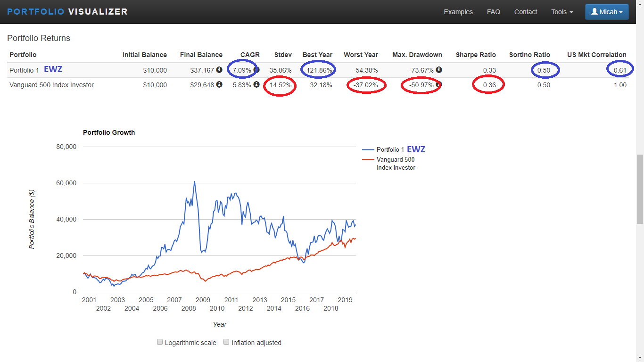This screenshot has width=644, height=362.
Task: Click the Portfolio Visualizer logo
Action: 67,12
